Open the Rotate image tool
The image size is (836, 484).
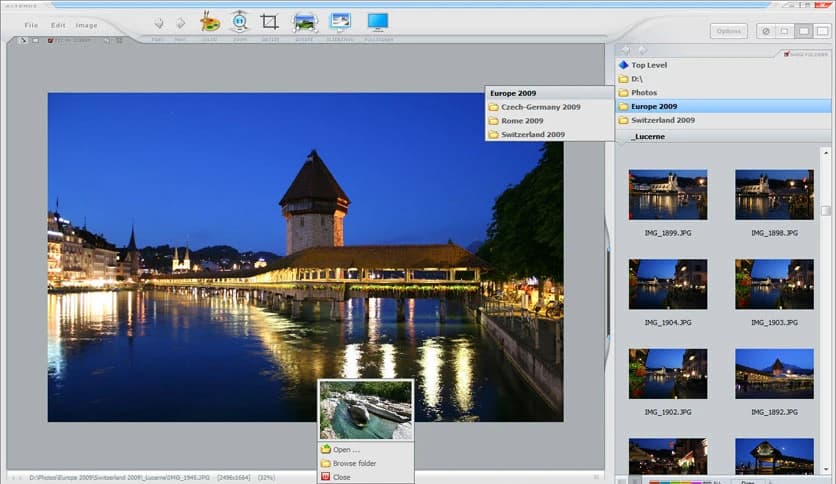304,22
